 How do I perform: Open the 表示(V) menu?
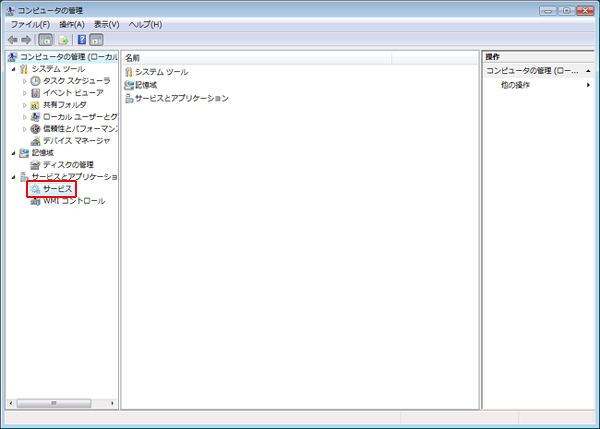(106, 24)
